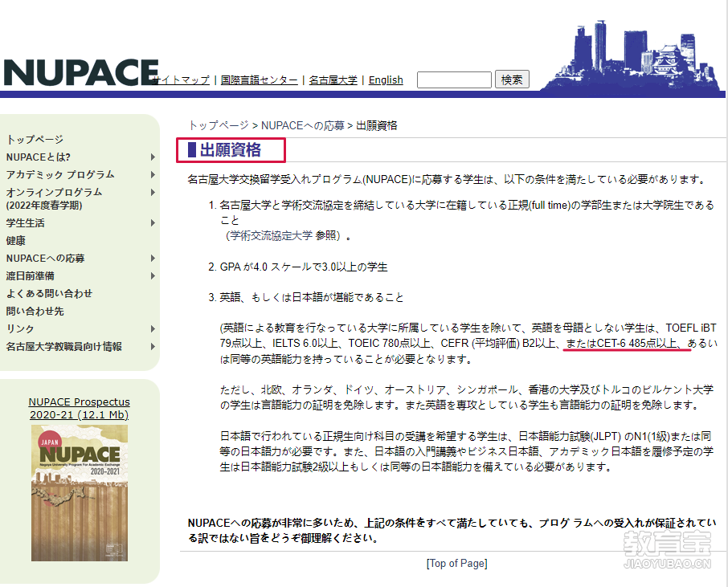This screenshot has width=728, height=587.
Task: Open the 名古屋大学 header link
Action: coord(333,79)
